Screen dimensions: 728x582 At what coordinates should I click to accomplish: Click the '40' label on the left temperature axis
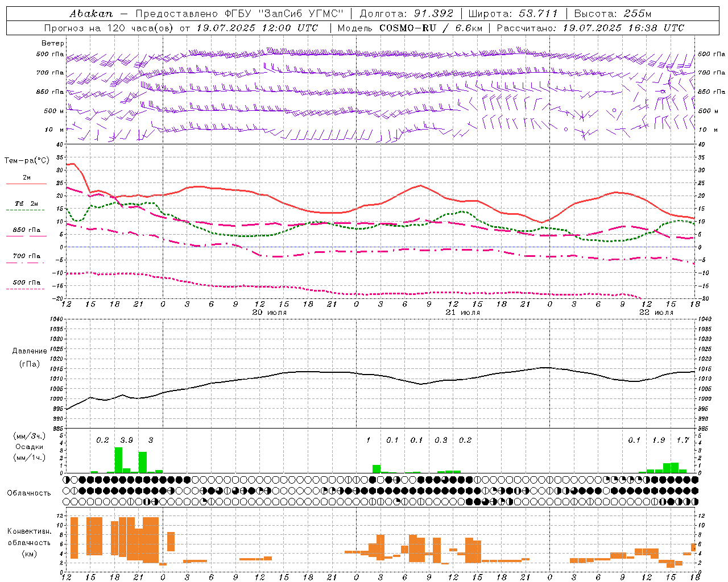point(60,145)
